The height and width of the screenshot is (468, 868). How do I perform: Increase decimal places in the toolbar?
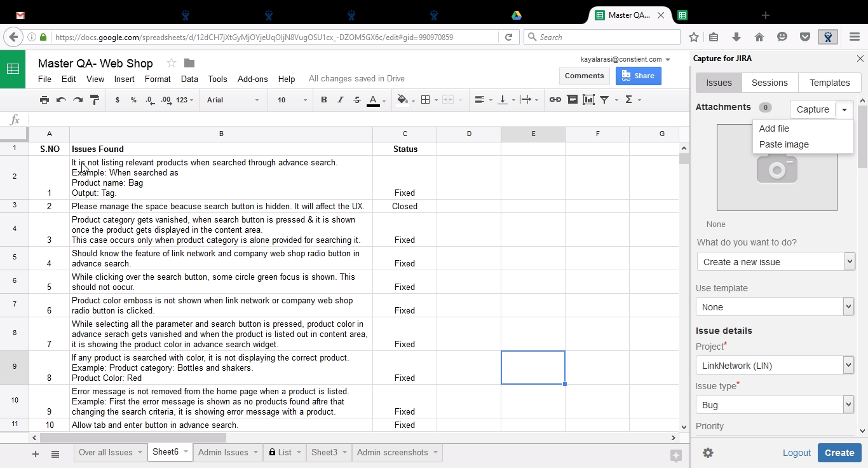(166, 100)
